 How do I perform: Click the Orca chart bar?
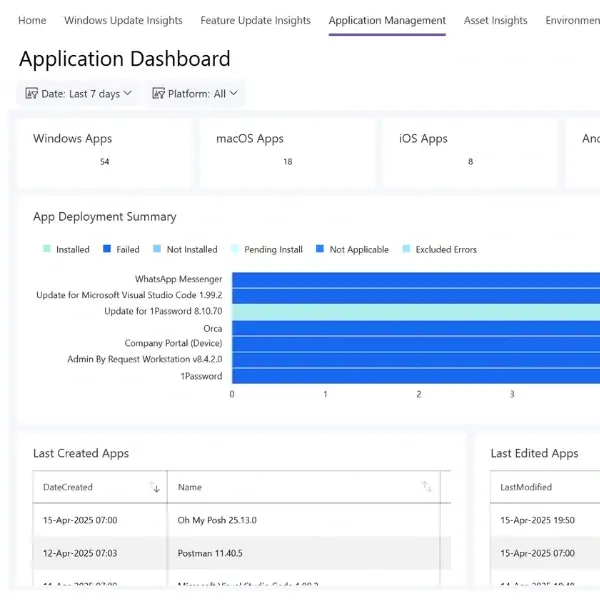(416, 328)
